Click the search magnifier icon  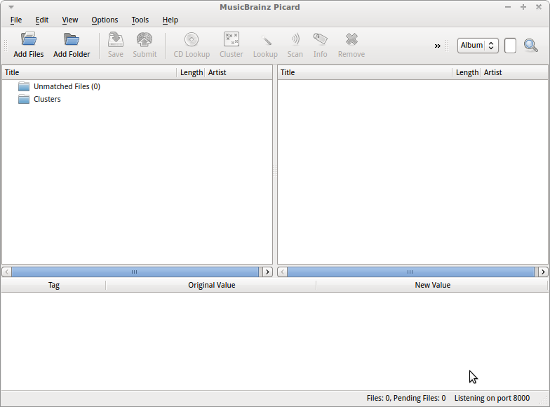point(531,46)
